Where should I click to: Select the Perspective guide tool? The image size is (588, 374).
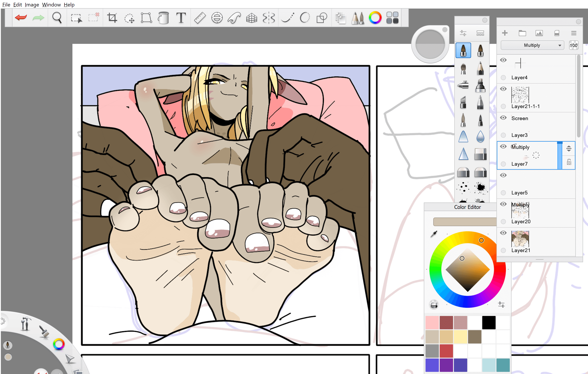click(x=251, y=18)
